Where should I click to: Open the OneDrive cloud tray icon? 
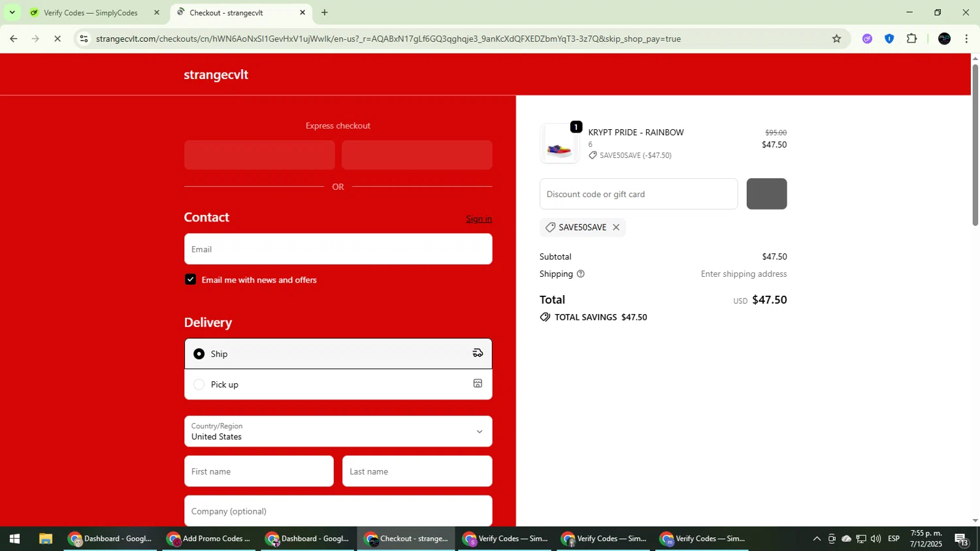pyautogui.click(x=846, y=539)
